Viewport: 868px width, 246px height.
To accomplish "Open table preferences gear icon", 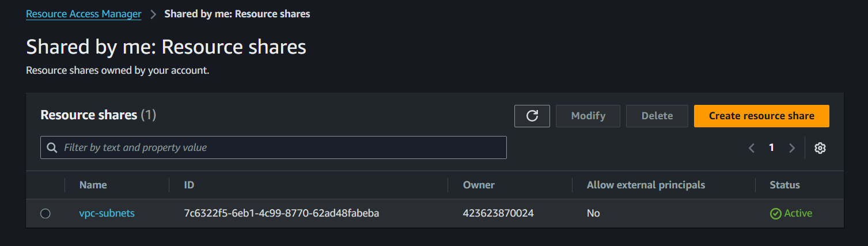I will (x=820, y=148).
